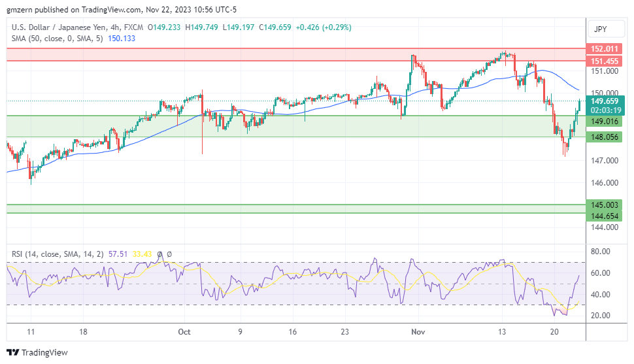Click the 151.000 price axis label
Screen dimensions: 634x364
605,71
